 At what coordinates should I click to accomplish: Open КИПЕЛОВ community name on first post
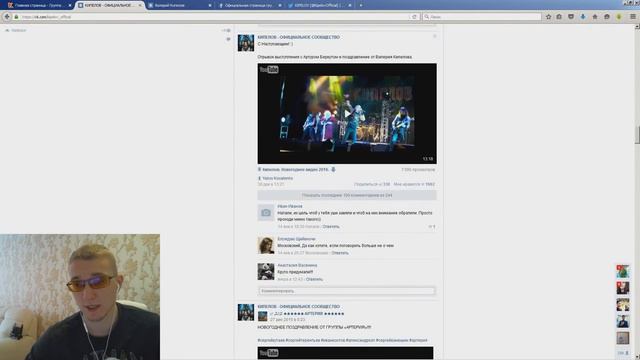(298, 37)
